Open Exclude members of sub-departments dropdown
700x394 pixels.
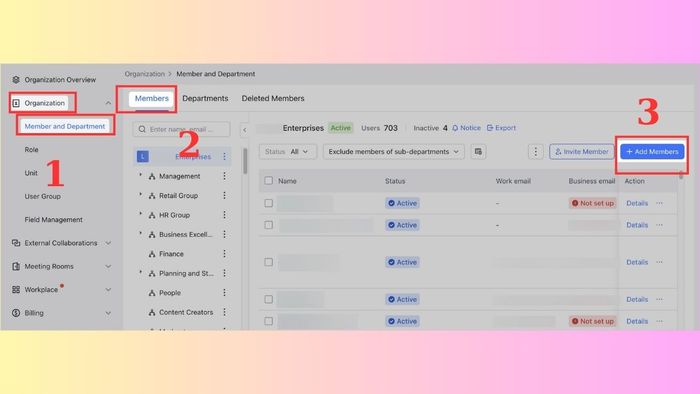tap(394, 152)
